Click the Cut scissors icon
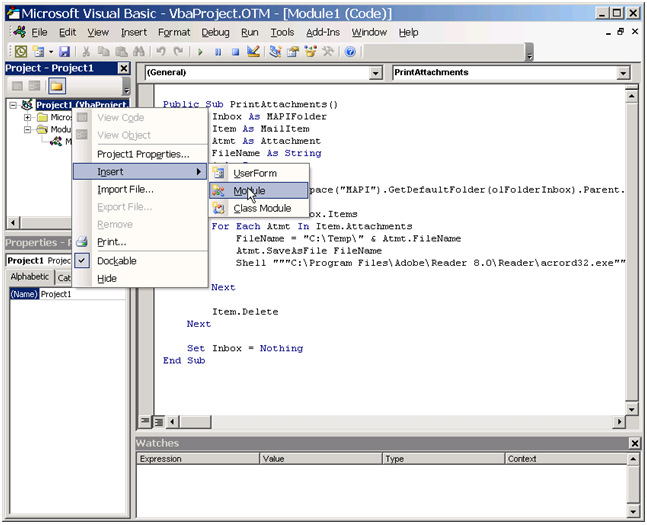This screenshot has width=647, height=525. click(86, 52)
